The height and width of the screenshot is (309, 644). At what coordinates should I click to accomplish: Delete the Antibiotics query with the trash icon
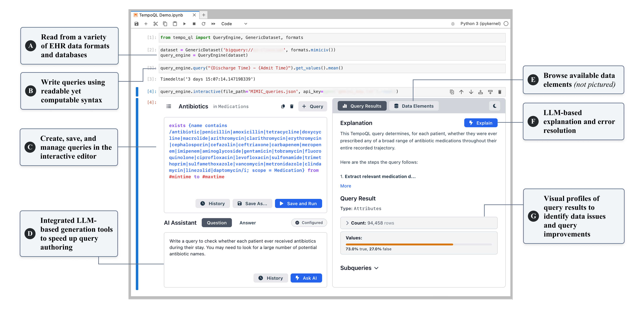coord(291,106)
